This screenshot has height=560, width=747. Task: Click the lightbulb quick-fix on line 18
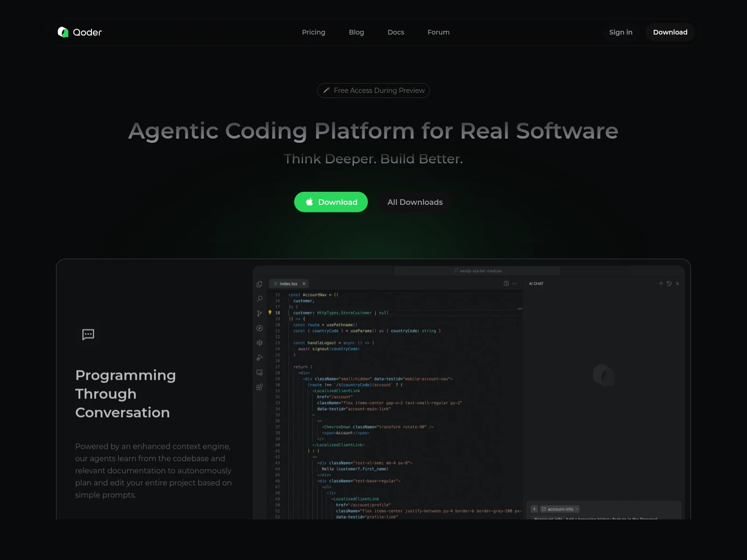(270, 313)
